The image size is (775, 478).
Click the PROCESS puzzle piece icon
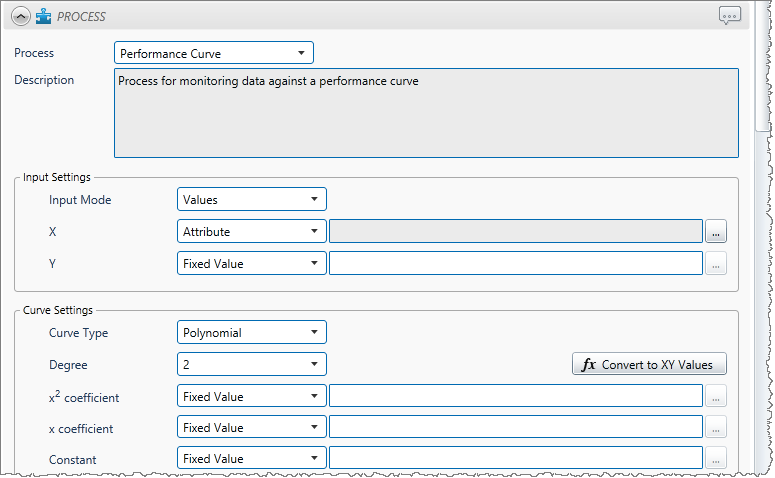(44, 16)
